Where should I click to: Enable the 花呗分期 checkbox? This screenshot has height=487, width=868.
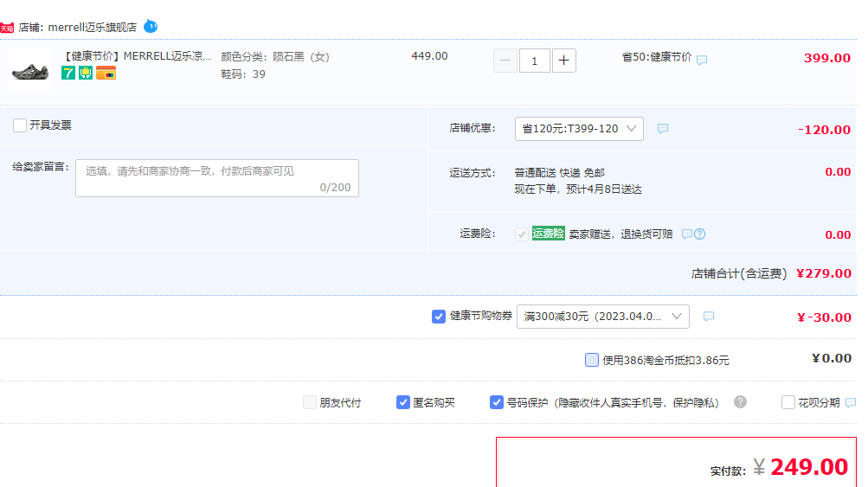point(788,402)
